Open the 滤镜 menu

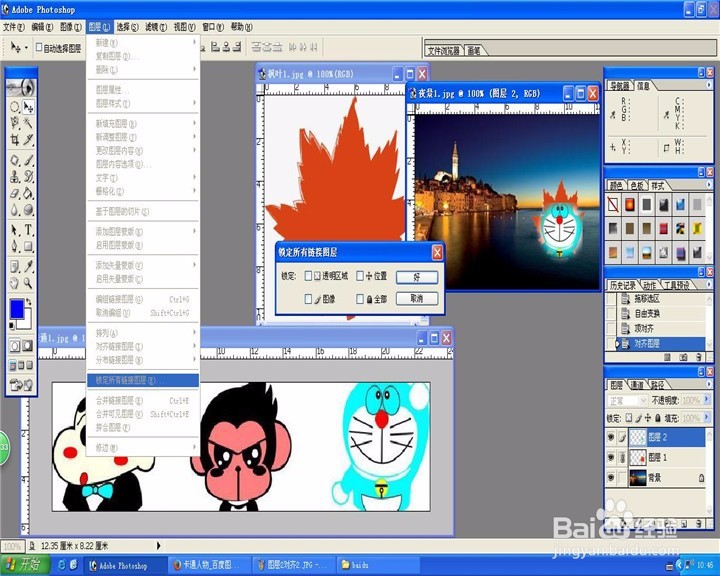(x=156, y=27)
